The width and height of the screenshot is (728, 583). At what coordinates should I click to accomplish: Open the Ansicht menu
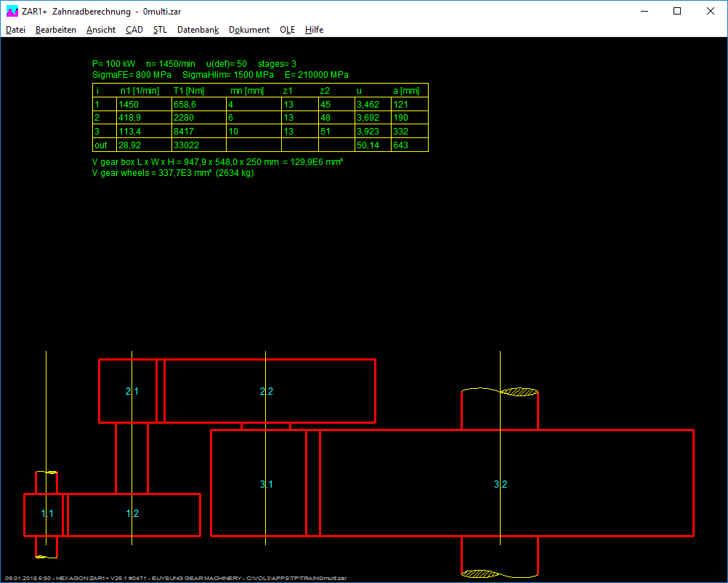101,30
